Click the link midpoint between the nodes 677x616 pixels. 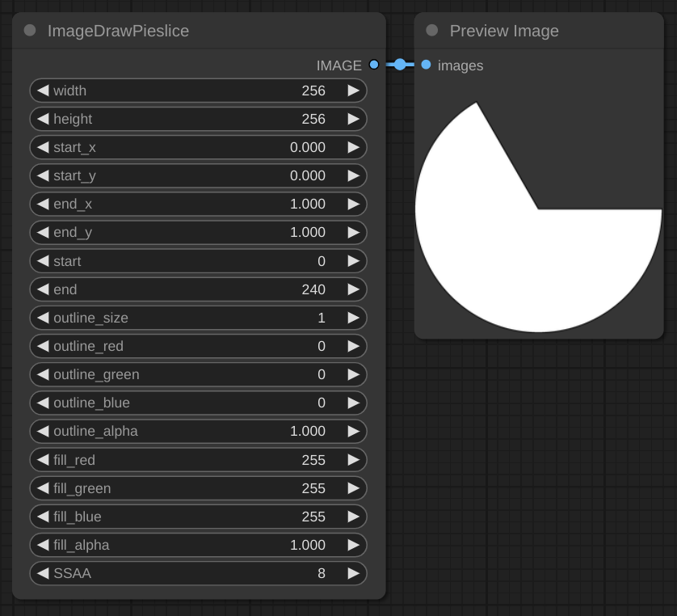(400, 65)
